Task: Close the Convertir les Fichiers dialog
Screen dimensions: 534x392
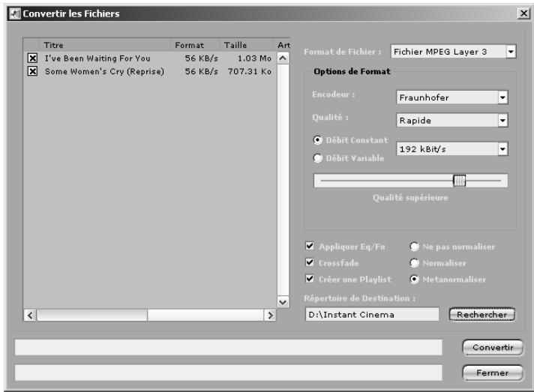Action: click(523, 13)
